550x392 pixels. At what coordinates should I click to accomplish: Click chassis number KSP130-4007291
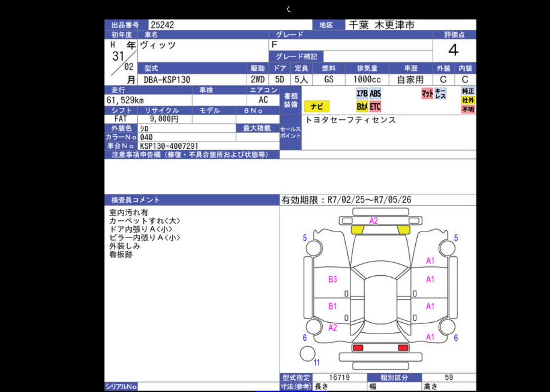tap(169, 146)
